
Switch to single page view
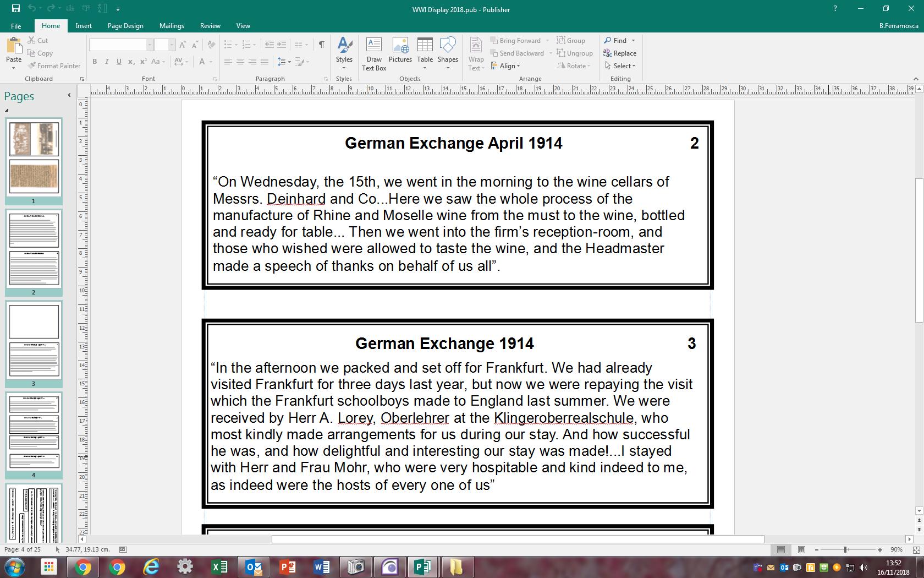[781, 549]
